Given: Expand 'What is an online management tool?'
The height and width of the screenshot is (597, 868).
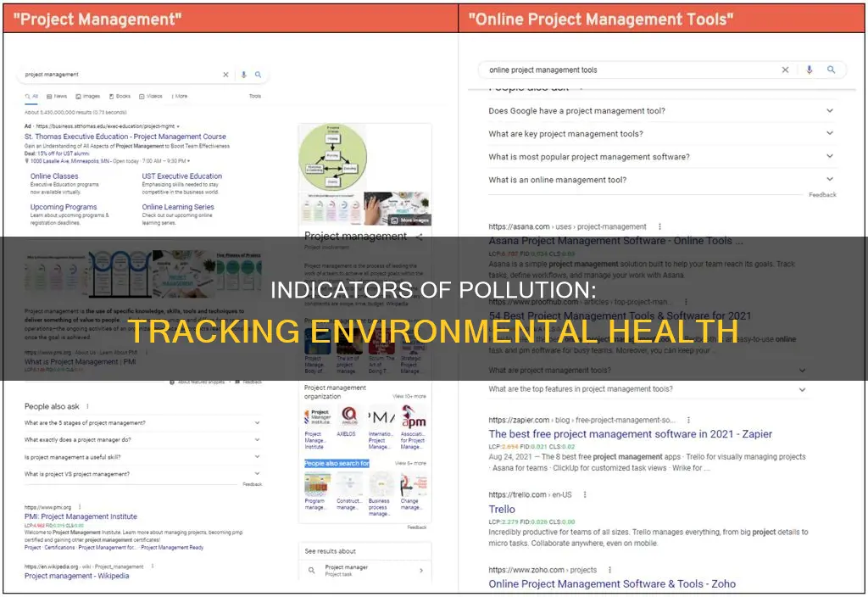Looking at the screenshot, I should 661,180.
